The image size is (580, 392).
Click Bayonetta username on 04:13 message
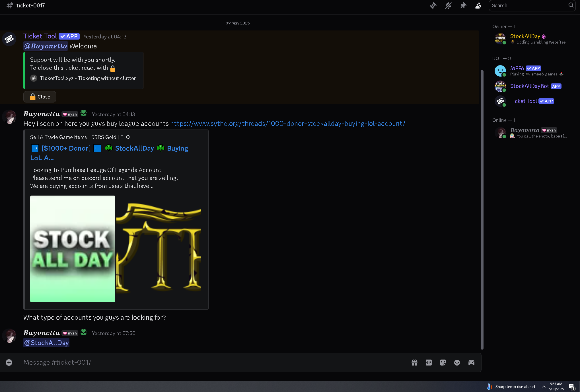42,114
